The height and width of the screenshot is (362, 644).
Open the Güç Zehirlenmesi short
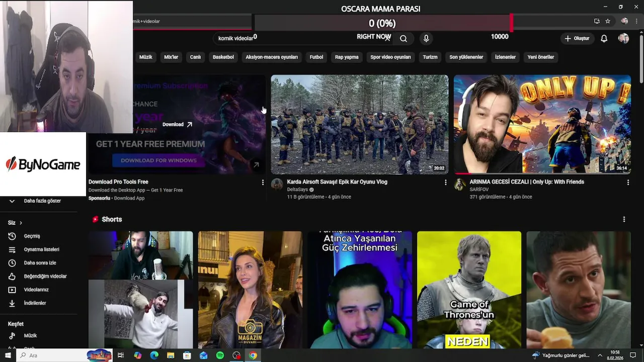(360, 290)
